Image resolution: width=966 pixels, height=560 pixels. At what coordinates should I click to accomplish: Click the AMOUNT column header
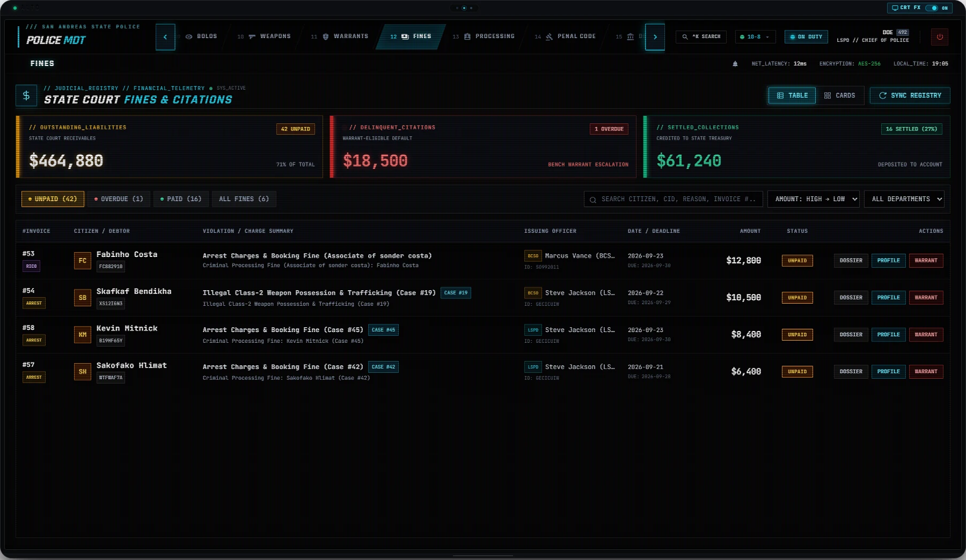point(750,231)
